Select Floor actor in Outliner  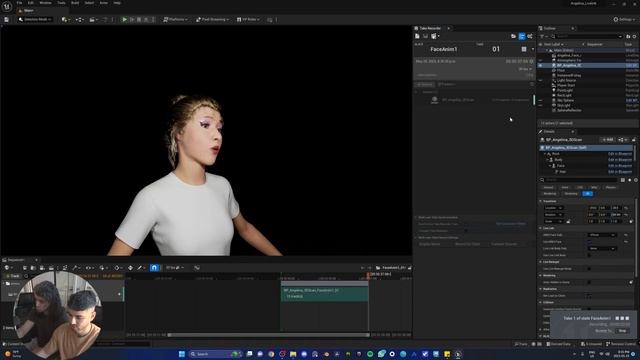[x=561, y=70]
